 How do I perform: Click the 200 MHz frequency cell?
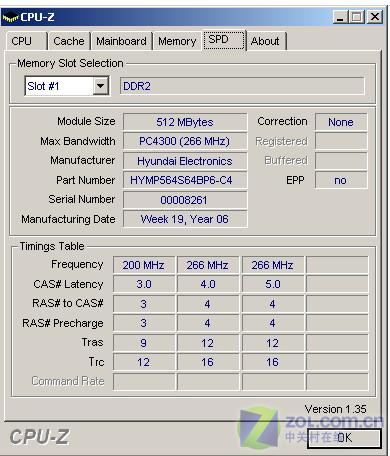pos(144,265)
